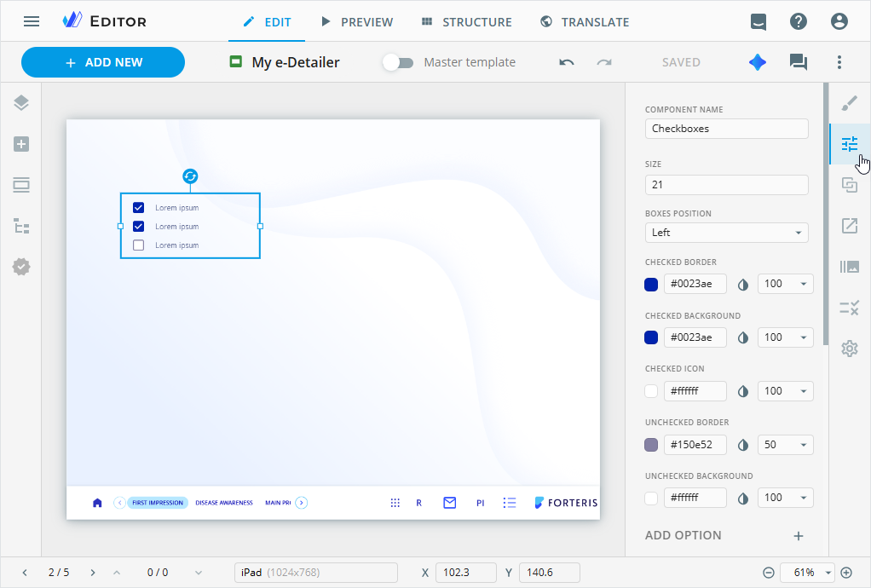Switch to the Preview tab

[x=357, y=22]
